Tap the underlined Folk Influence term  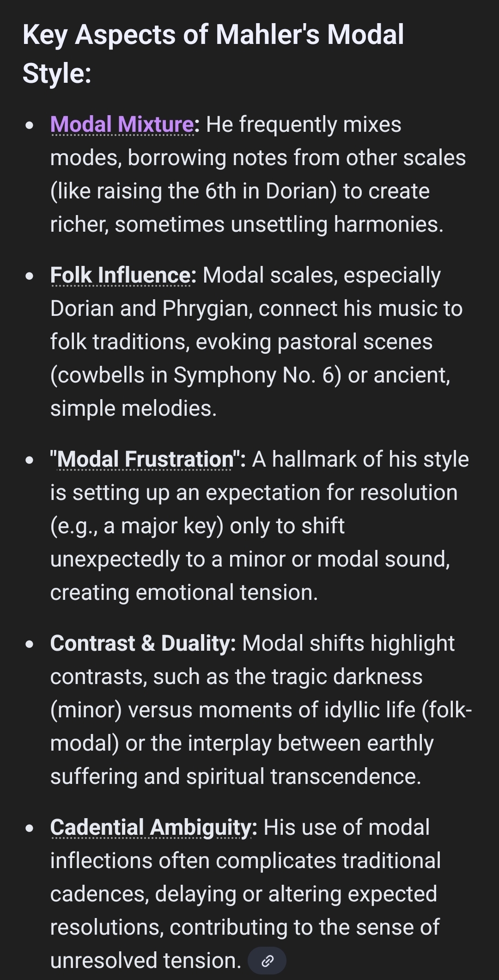pyautogui.click(x=120, y=275)
